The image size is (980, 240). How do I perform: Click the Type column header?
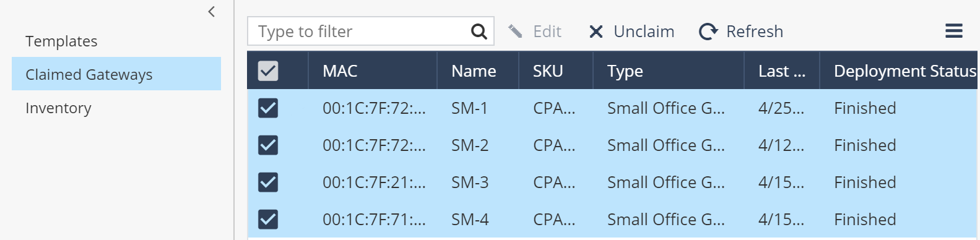(x=669, y=71)
